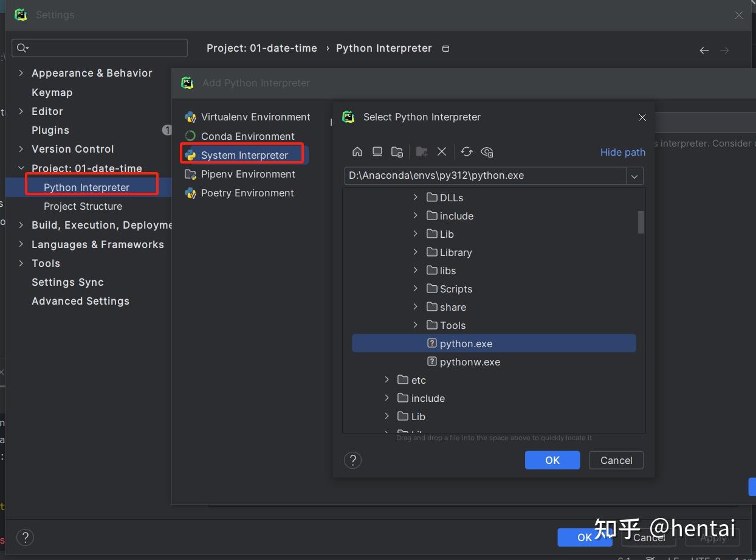Confirm python.exe selection with OK
The height and width of the screenshot is (560, 756).
coord(552,460)
